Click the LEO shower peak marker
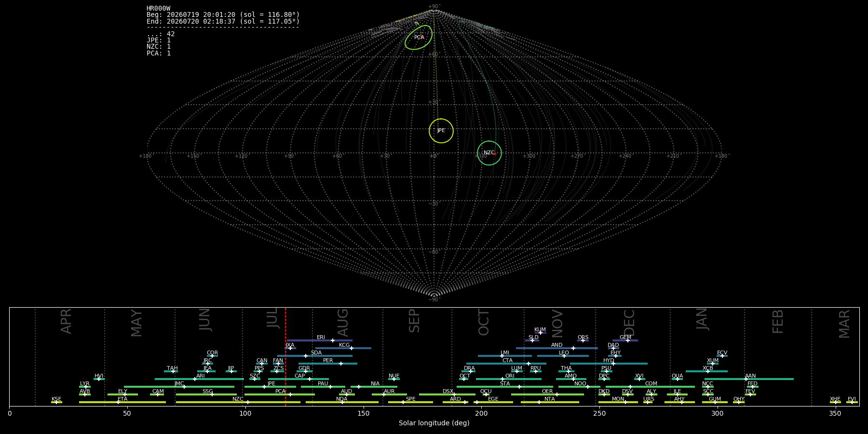The image size is (868, 434). pos(564,356)
